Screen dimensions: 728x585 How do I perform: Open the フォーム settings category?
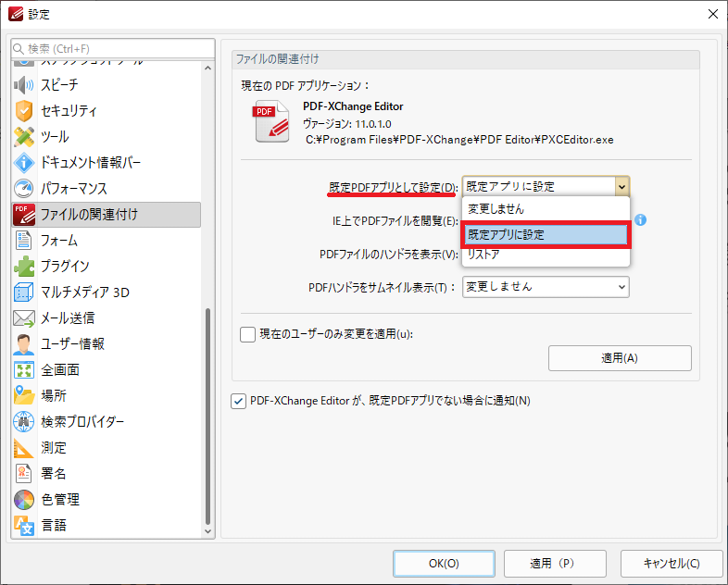click(x=107, y=241)
